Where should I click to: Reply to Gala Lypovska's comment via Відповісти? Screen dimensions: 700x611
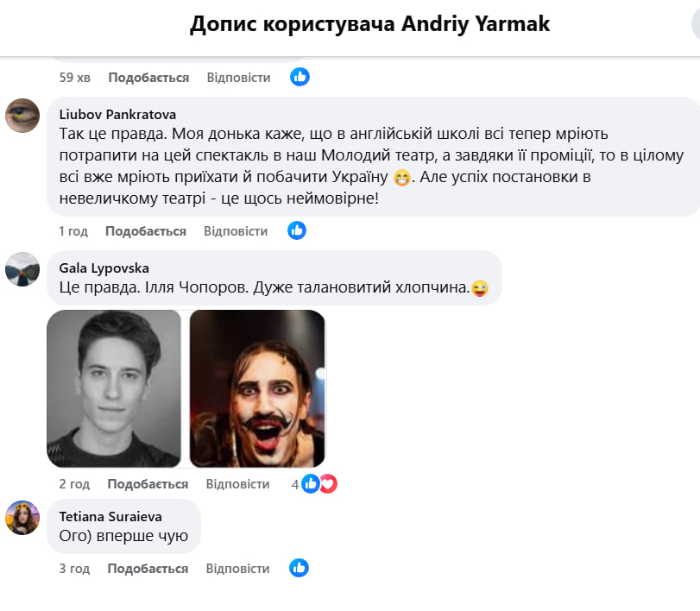[x=237, y=484]
